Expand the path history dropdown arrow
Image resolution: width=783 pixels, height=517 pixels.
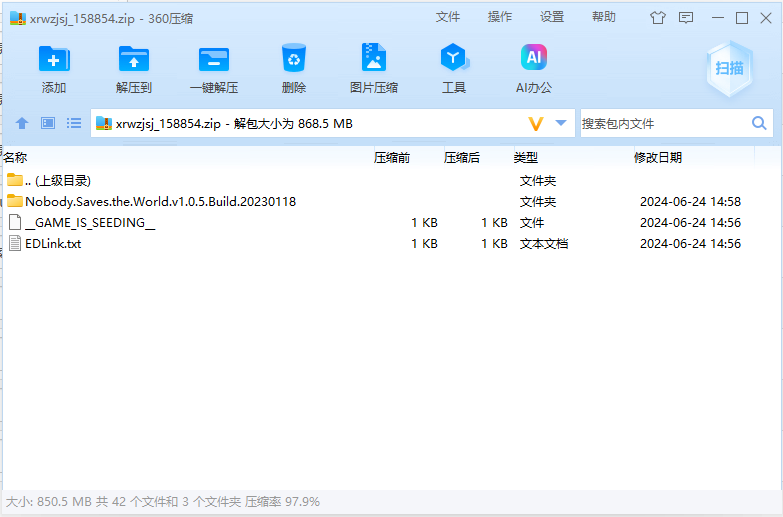click(x=561, y=123)
